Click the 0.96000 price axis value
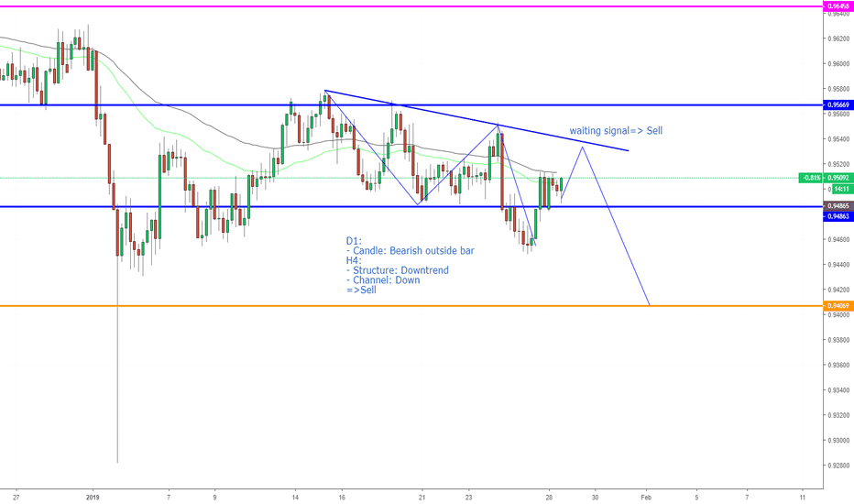 pos(838,64)
